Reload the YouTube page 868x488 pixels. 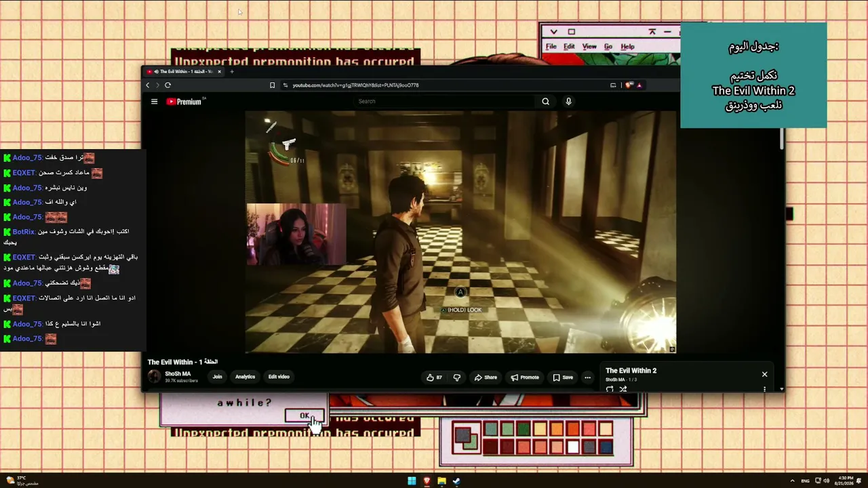point(167,85)
